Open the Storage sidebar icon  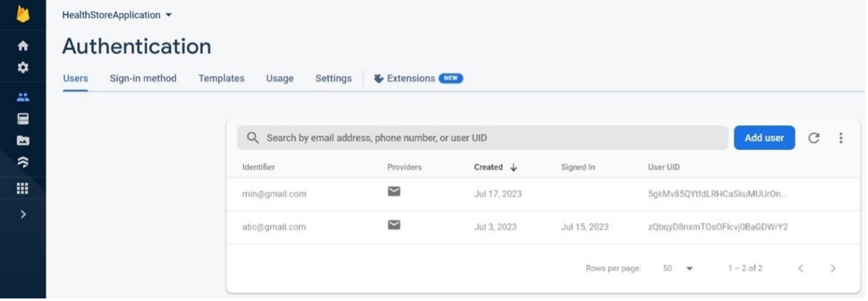point(23,141)
